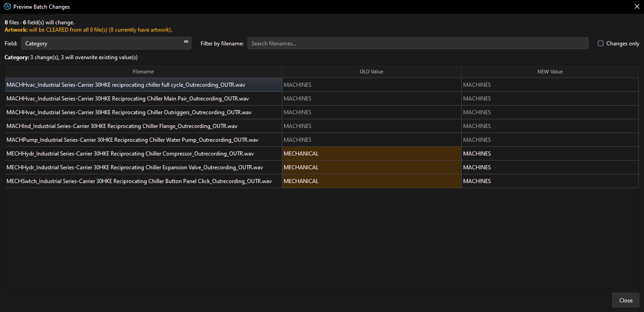Screen dimensions: 644x312
Task: Click the NEW Value column header
Action: (x=550, y=72)
